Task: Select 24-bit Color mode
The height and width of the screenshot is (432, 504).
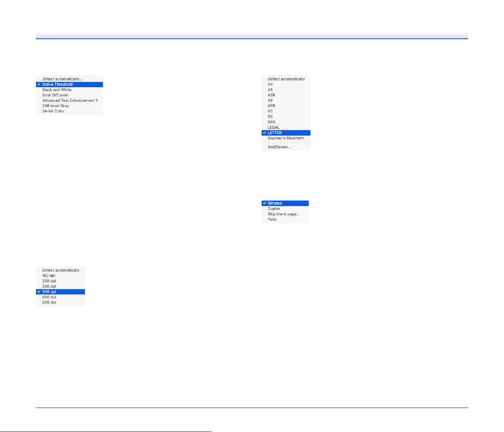Action: pyautogui.click(x=69, y=111)
